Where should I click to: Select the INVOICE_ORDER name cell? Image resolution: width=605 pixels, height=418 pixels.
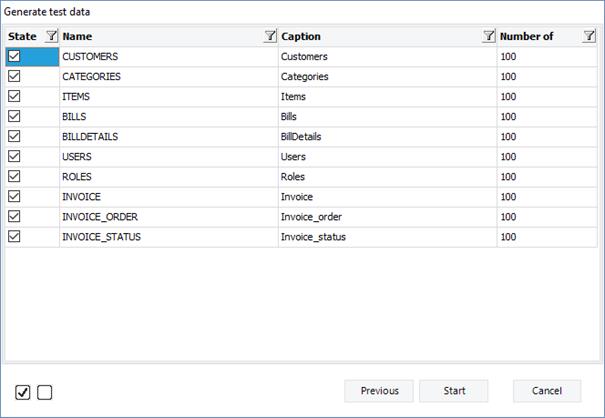point(169,217)
